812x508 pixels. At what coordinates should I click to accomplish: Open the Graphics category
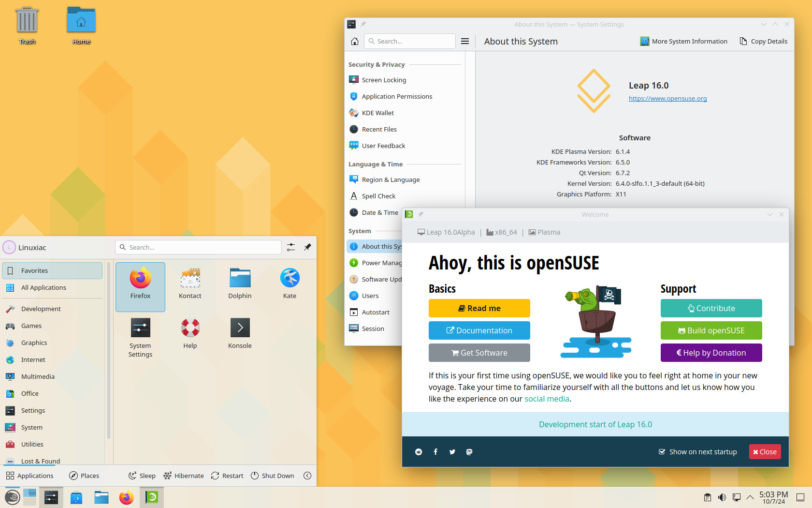click(x=52, y=343)
